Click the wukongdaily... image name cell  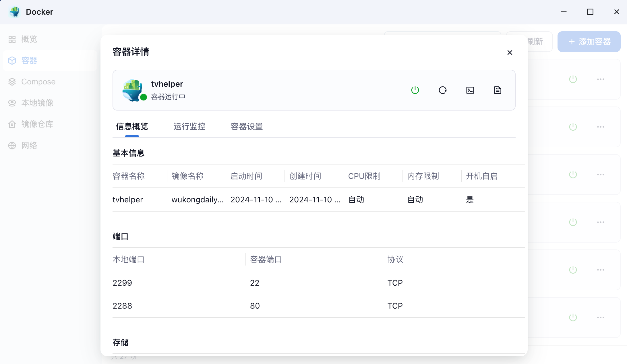click(x=198, y=200)
